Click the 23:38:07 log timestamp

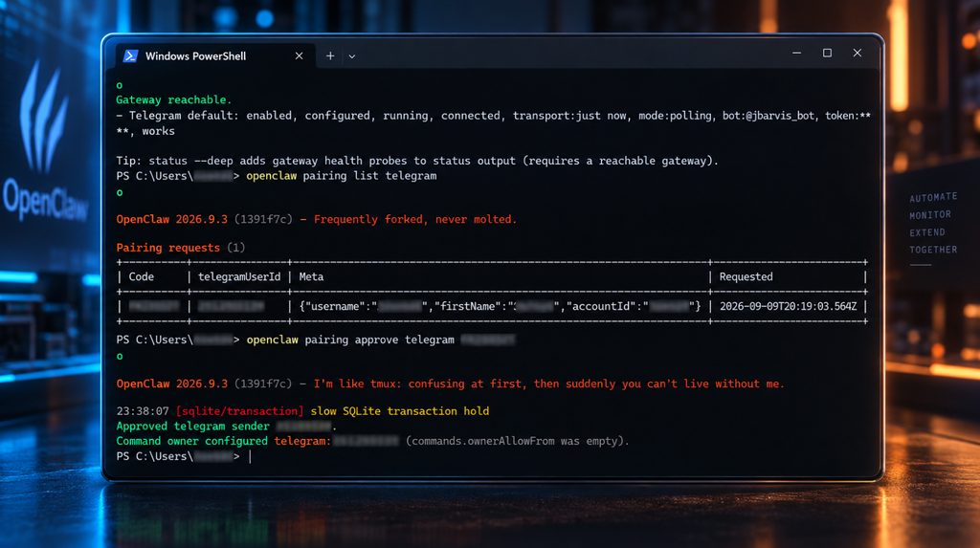pos(143,411)
